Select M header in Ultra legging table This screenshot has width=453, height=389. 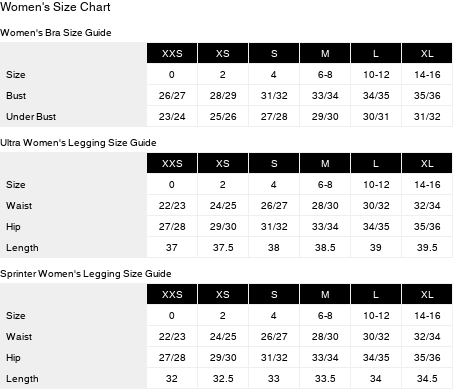tap(325, 163)
